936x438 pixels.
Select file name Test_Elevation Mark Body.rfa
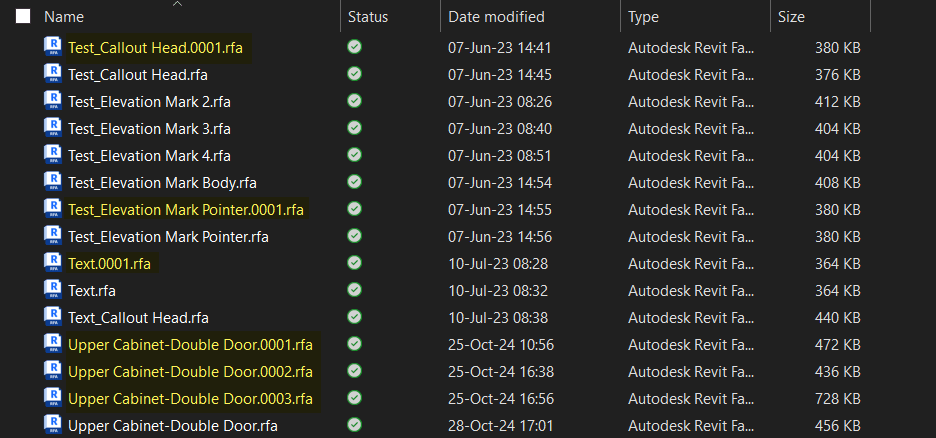click(x=162, y=183)
